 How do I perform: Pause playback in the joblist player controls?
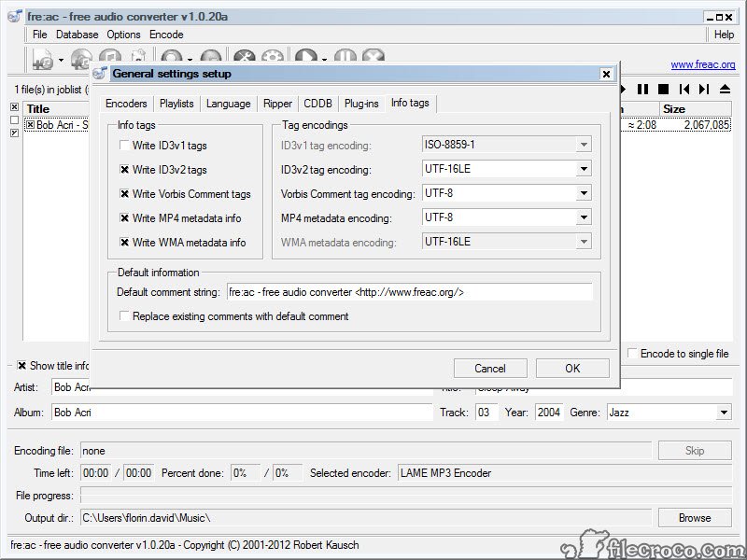tap(642, 89)
